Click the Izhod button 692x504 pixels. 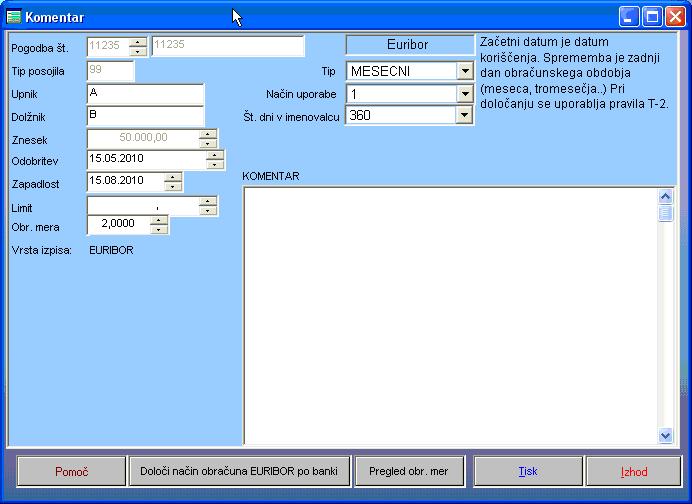(x=633, y=471)
